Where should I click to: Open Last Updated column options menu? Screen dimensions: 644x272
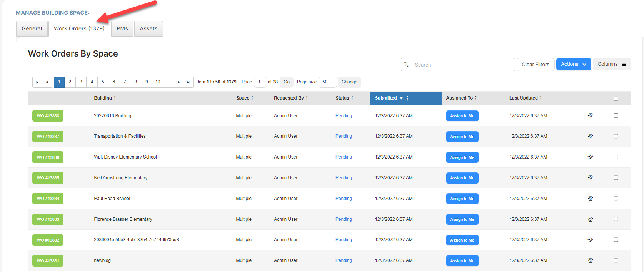coord(541,98)
